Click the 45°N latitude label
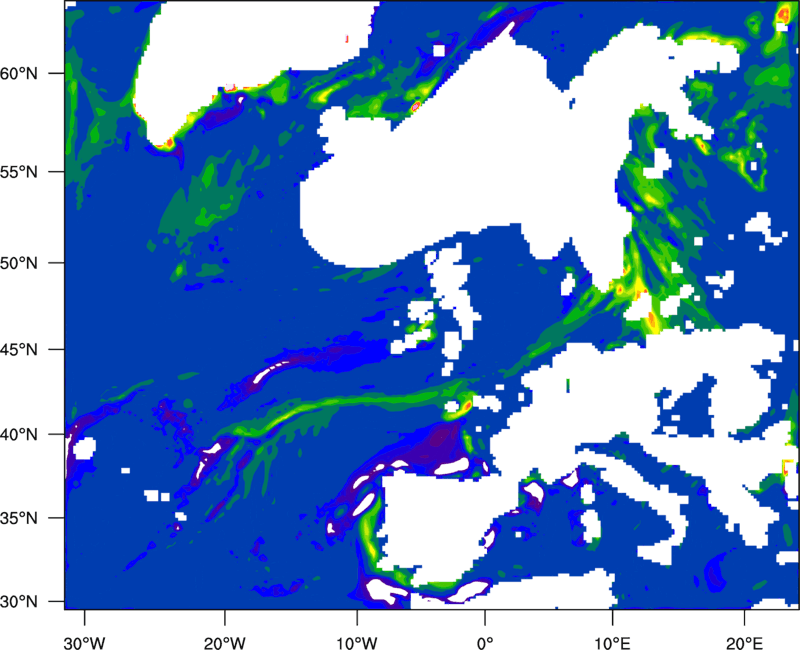The image size is (800, 650). coord(19,349)
